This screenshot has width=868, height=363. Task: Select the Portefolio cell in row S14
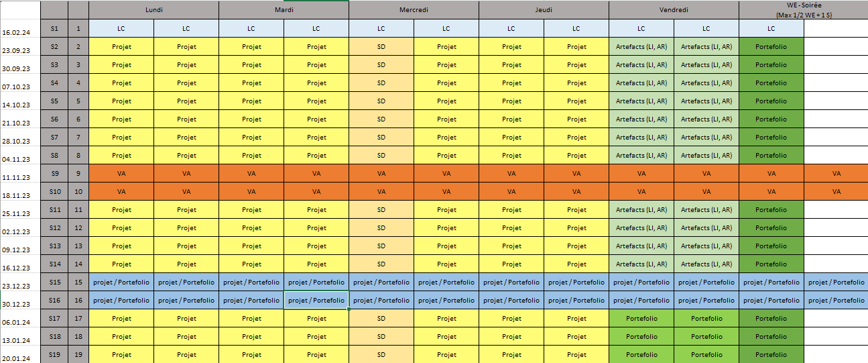[x=771, y=264]
